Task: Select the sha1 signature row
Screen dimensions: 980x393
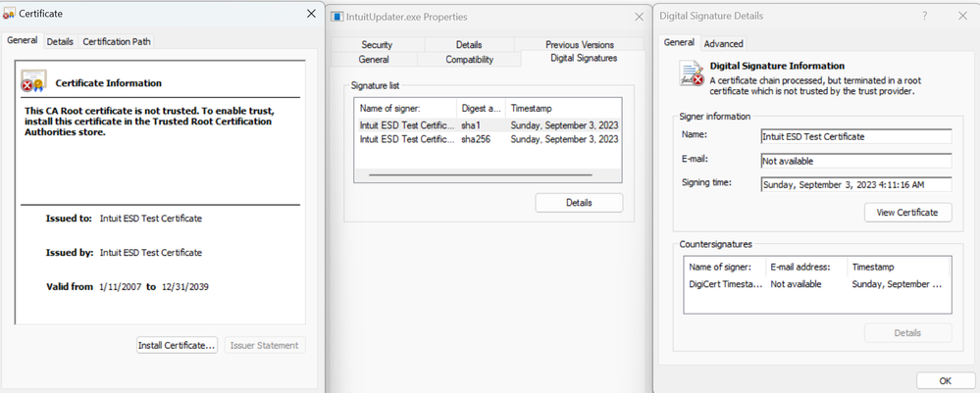Action: pos(488,125)
